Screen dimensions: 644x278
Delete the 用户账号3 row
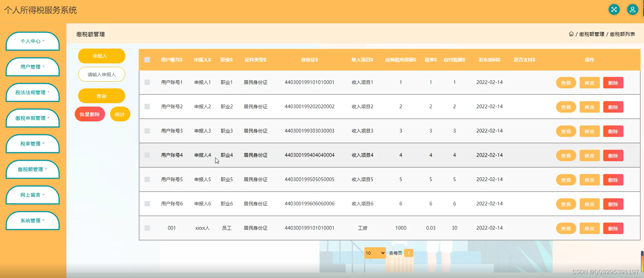(613, 131)
